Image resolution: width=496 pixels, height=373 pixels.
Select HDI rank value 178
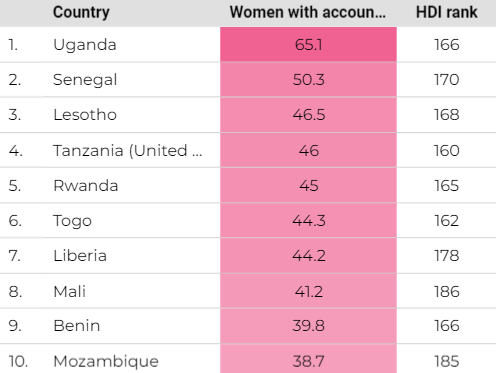click(x=447, y=256)
